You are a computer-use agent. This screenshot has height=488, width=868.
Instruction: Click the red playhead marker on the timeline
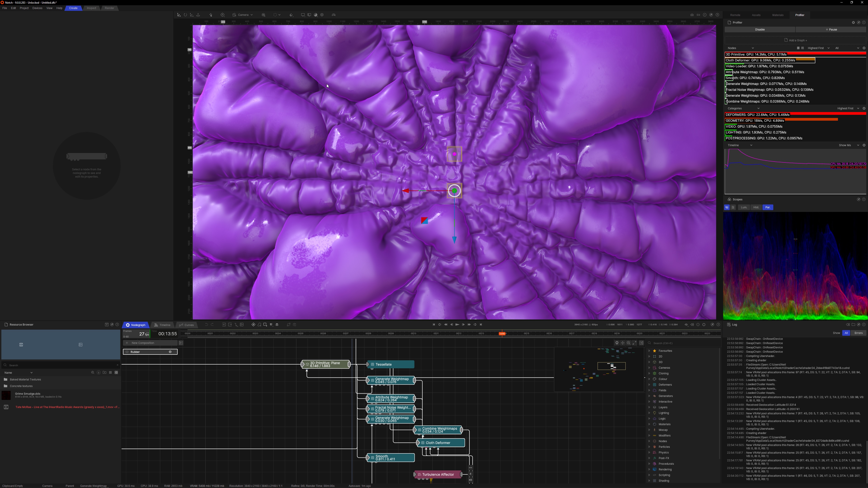coord(502,333)
